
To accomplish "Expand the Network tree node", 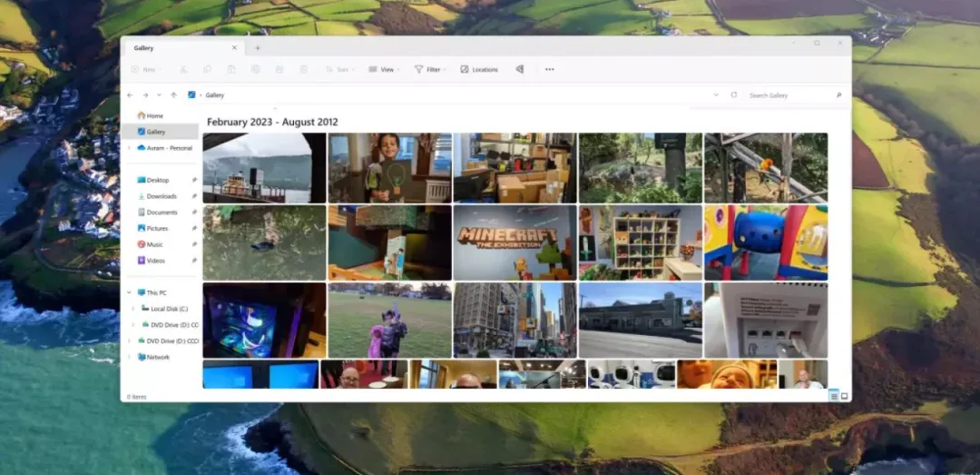I will coord(130,357).
